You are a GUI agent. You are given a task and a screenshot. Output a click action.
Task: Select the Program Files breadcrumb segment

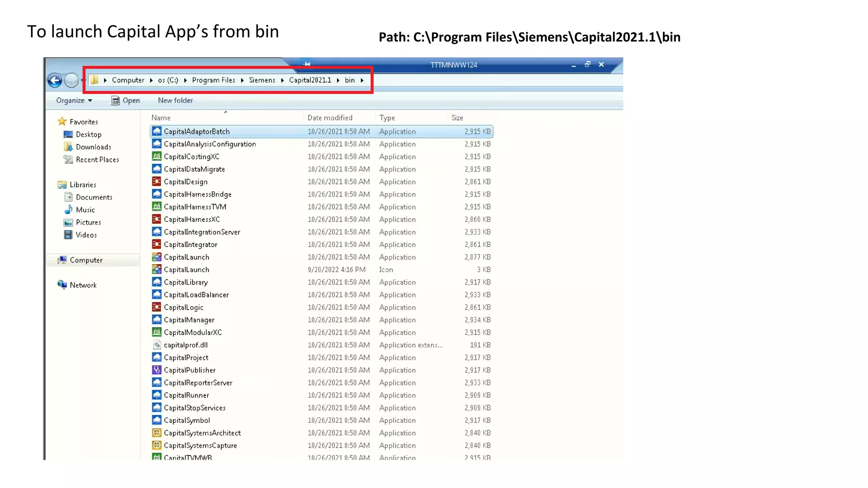tap(214, 80)
